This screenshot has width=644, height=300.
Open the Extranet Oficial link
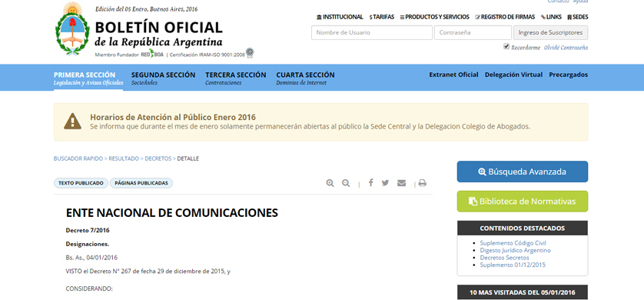pos(453,75)
